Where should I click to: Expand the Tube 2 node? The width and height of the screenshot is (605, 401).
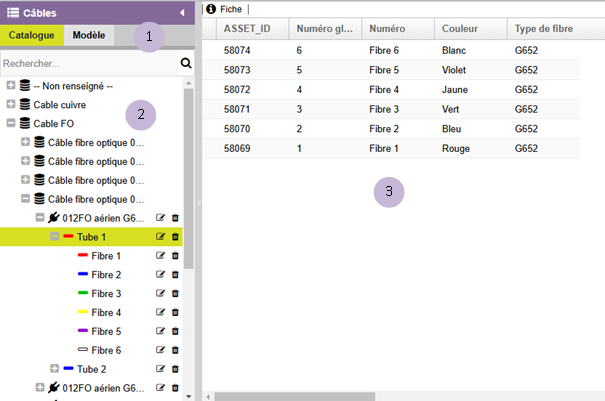tap(54, 369)
